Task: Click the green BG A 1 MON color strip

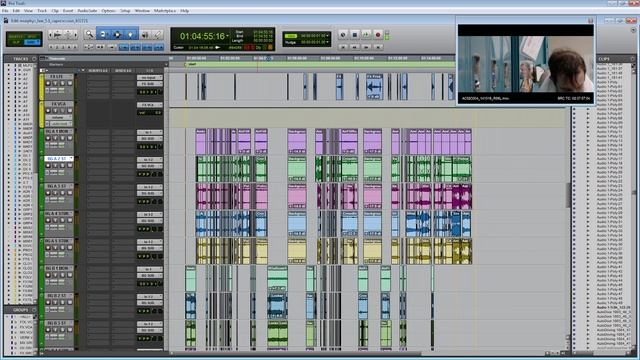Action: click(x=41, y=142)
